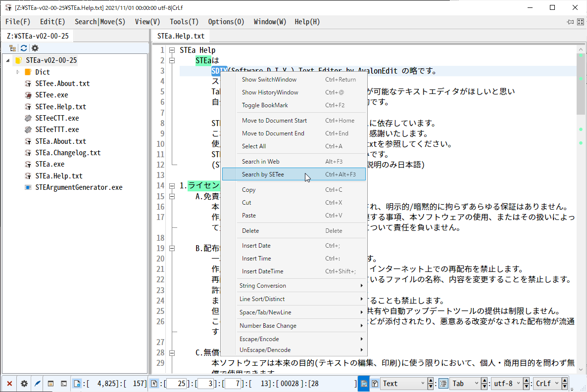587x392 pixels.
Task: Collapse the fold marker at line 1
Action: [172, 50]
